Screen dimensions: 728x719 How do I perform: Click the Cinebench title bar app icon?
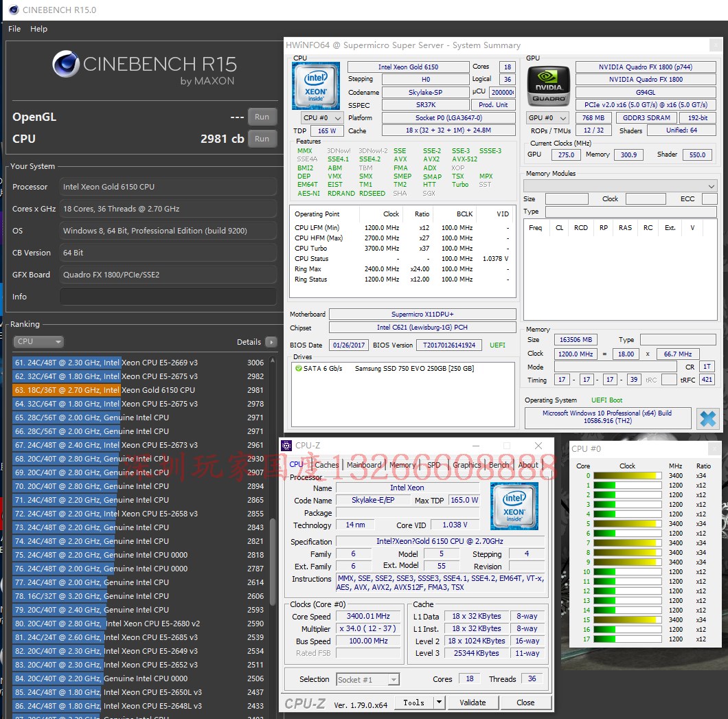[14, 10]
